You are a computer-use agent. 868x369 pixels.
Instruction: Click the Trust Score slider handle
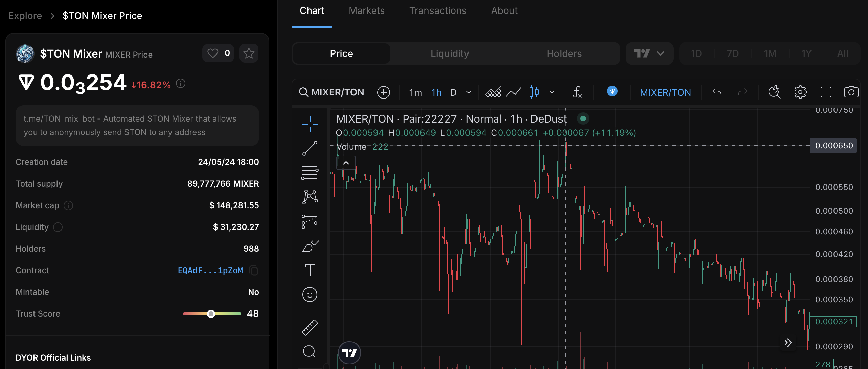point(211,314)
